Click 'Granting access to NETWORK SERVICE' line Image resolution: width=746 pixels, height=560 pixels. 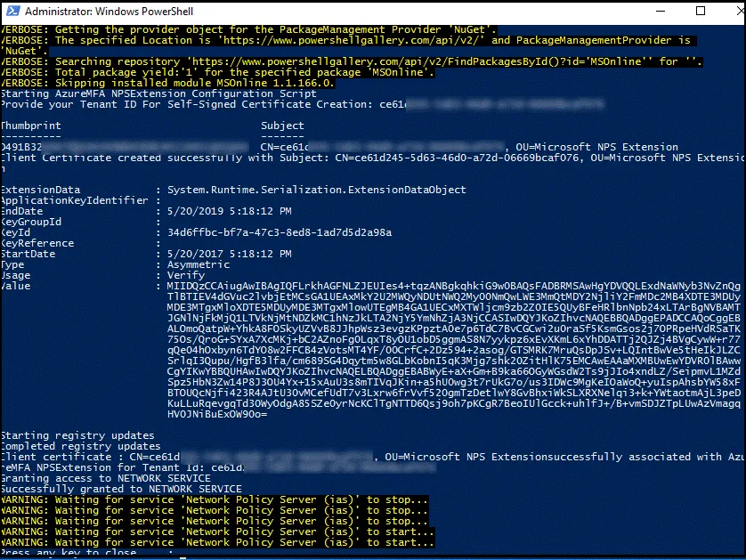tap(106, 478)
